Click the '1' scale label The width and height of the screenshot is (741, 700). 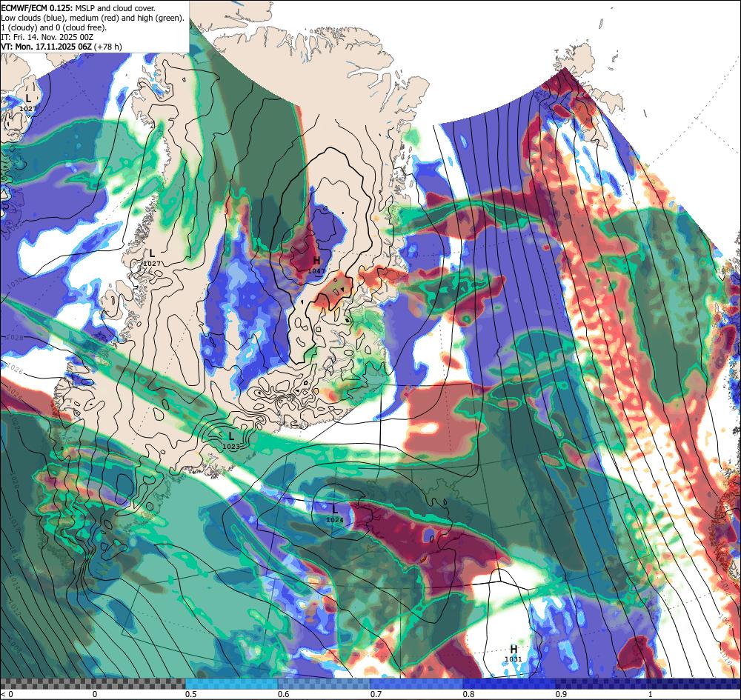651,694
